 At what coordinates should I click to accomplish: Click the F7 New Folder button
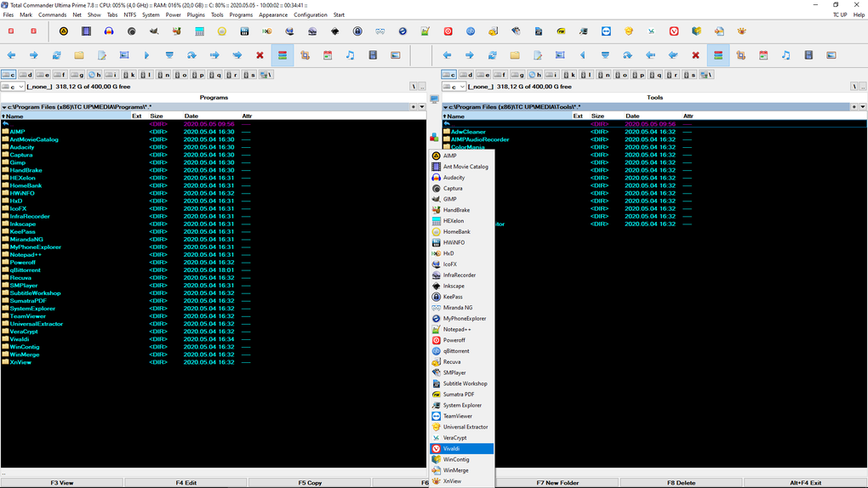coord(557,483)
